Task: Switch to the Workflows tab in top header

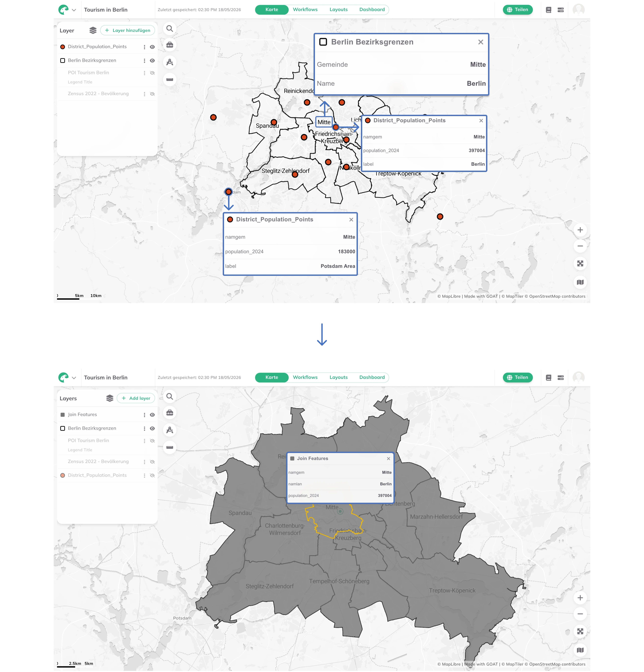Action: [x=305, y=10]
